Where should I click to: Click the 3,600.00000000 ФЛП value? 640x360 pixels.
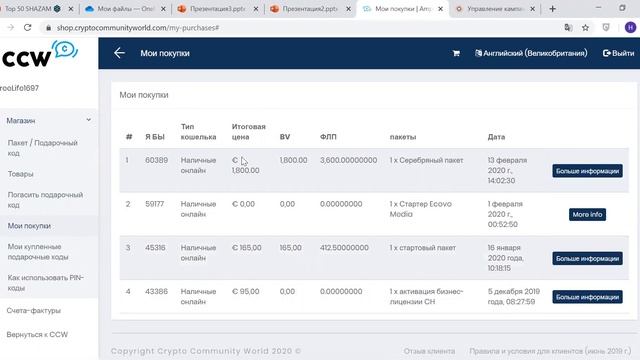[x=348, y=160]
